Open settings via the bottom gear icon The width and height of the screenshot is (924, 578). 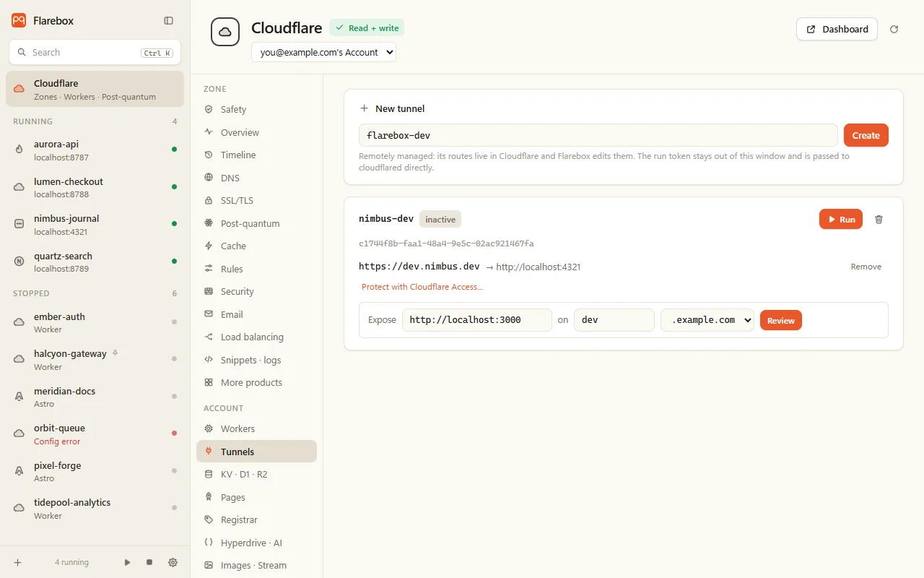tap(173, 562)
